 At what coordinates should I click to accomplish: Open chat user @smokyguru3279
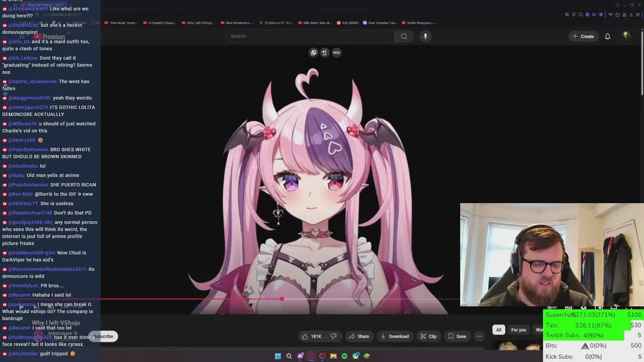pos(28,107)
